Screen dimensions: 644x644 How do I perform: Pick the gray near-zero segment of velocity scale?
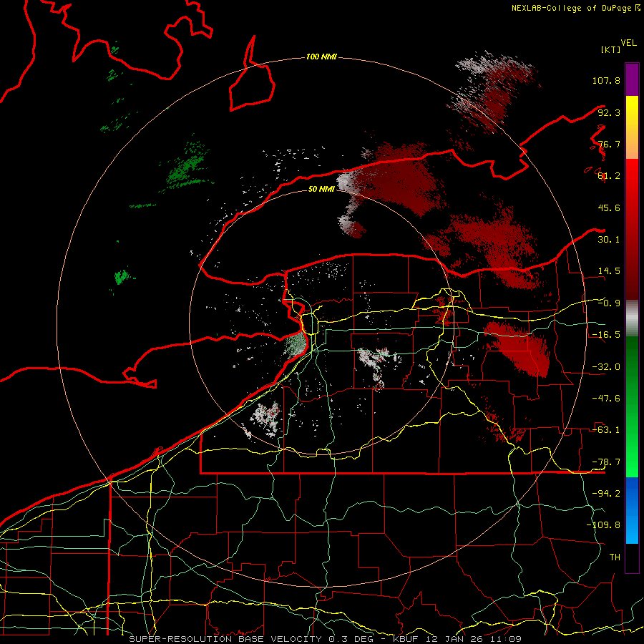(x=632, y=317)
